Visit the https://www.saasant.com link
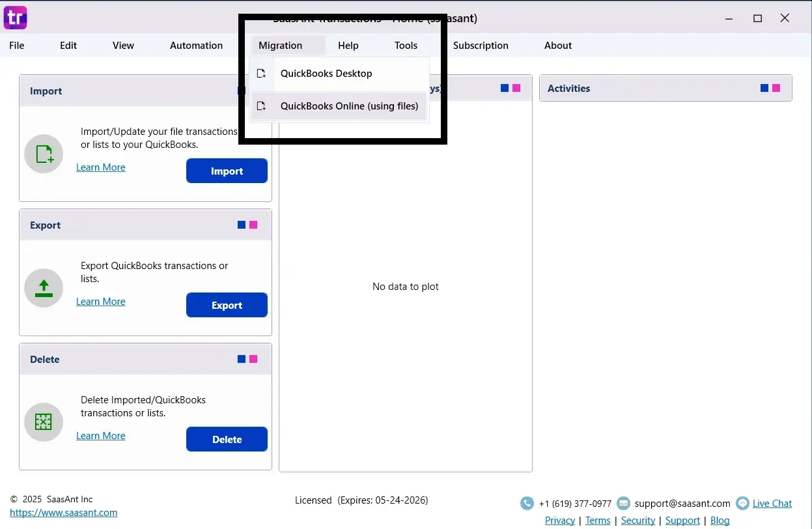812x529 pixels. point(64,513)
